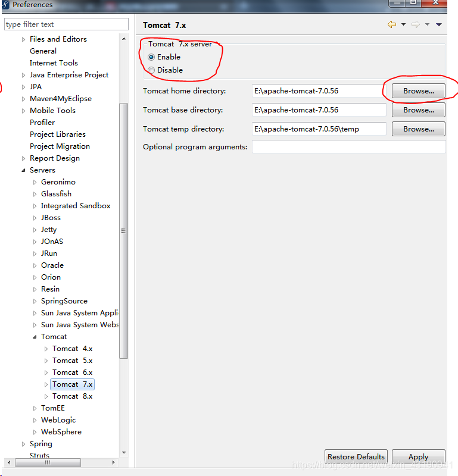458x476 pixels.
Task: Select Tomcat 6.x tree item
Action: pos(72,372)
